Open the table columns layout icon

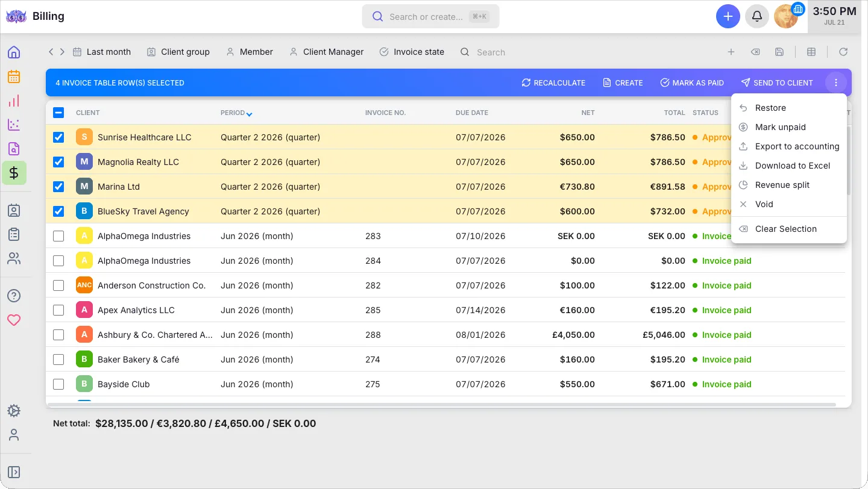click(x=811, y=52)
